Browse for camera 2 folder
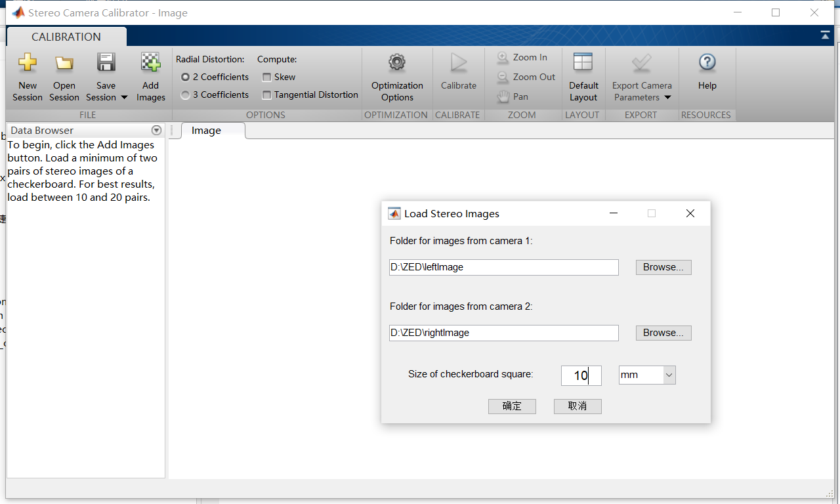The width and height of the screenshot is (840, 504). pyautogui.click(x=663, y=333)
